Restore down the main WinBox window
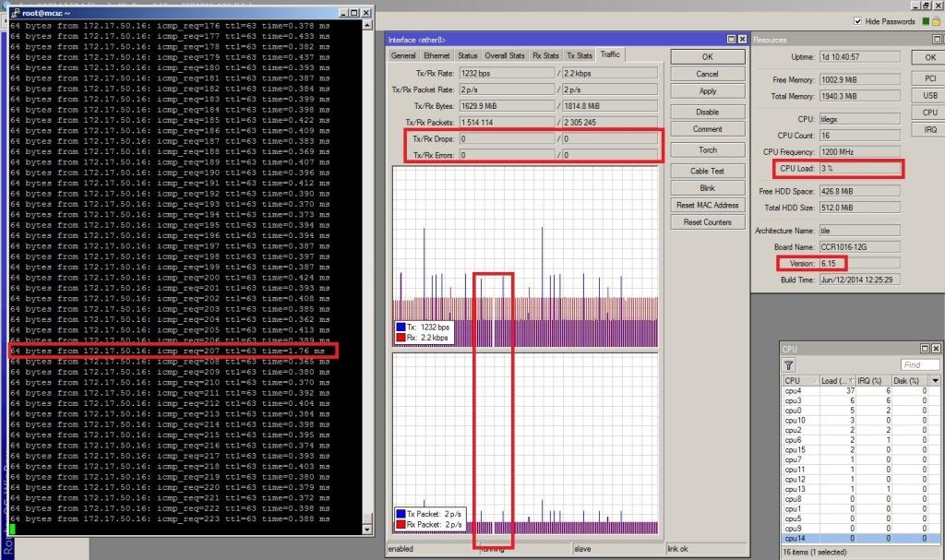The image size is (945, 560). [927, 6]
